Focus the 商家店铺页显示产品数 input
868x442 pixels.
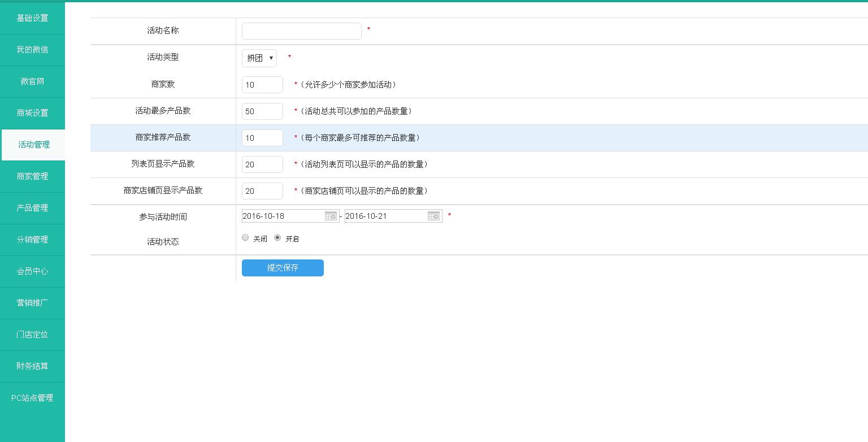[262, 191]
